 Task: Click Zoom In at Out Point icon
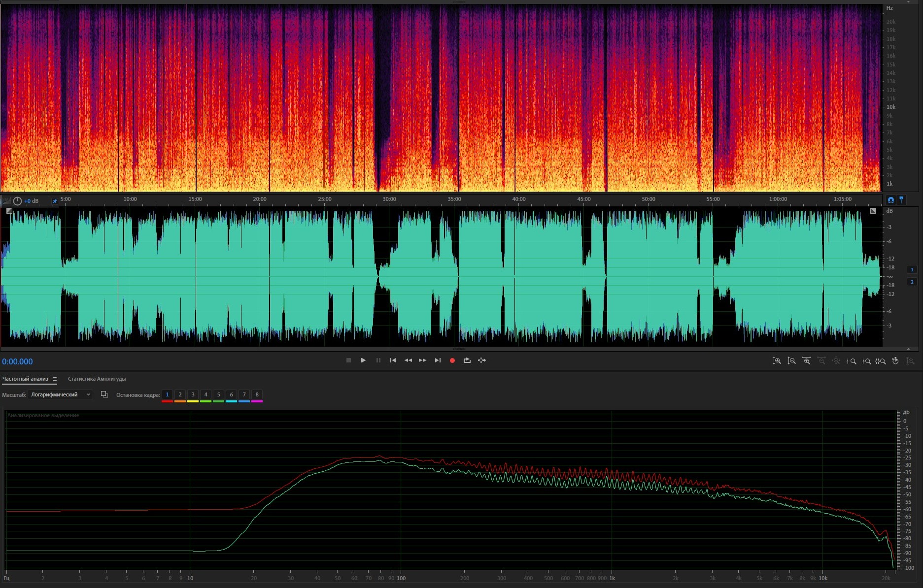[866, 361]
